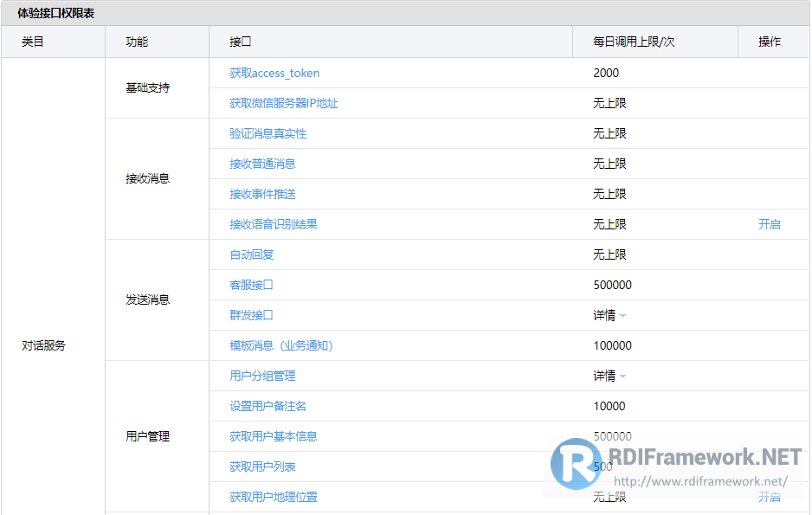Image resolution: width=812 pixels, height=515 pixels.
Task: Click the 获取微信服务器IP地址 link
Action: coord(283,104)
